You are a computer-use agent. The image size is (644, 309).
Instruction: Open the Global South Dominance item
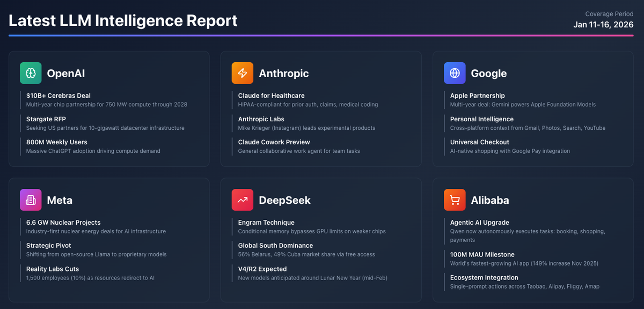click(276, 246)
